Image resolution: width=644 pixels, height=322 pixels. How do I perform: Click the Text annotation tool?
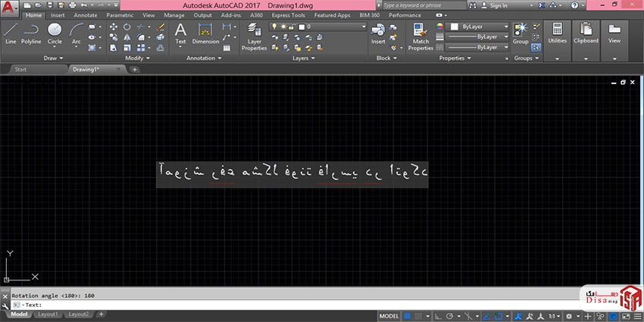180,33
